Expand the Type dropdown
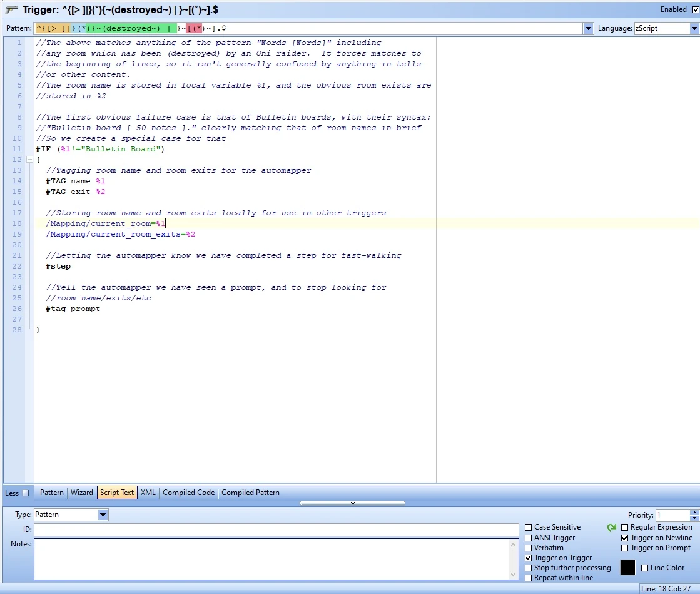 (x=103, y=515)
